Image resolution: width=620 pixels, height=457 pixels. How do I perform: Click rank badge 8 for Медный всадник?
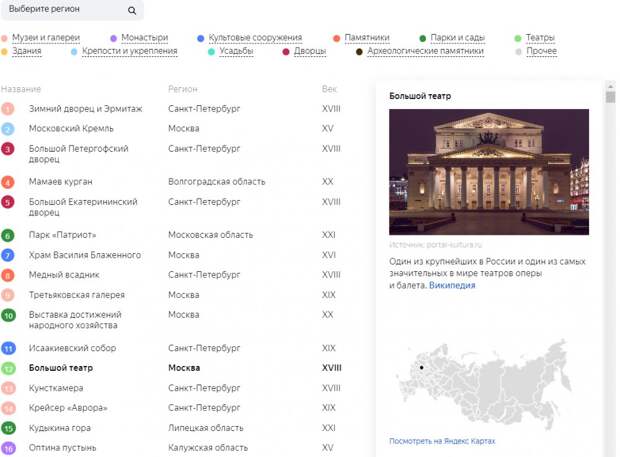coord(8,275)
